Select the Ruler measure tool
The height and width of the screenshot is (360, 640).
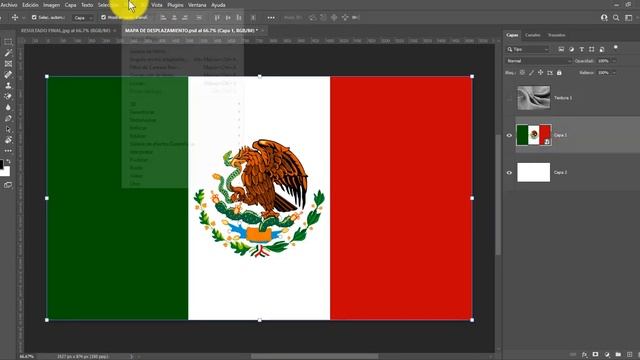click(8, 75)
